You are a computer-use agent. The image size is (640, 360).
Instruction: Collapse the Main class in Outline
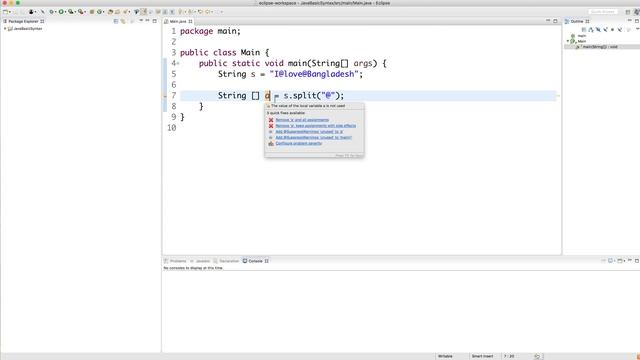click(568, 41)
